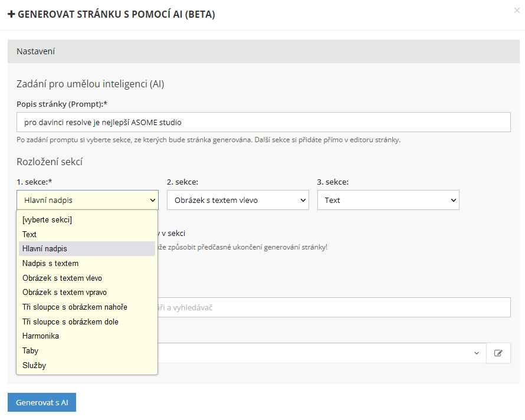This screenshot has height=420, width=525.
Task: Select the 'Taby' section option
Action: click(x=30, y=350)
